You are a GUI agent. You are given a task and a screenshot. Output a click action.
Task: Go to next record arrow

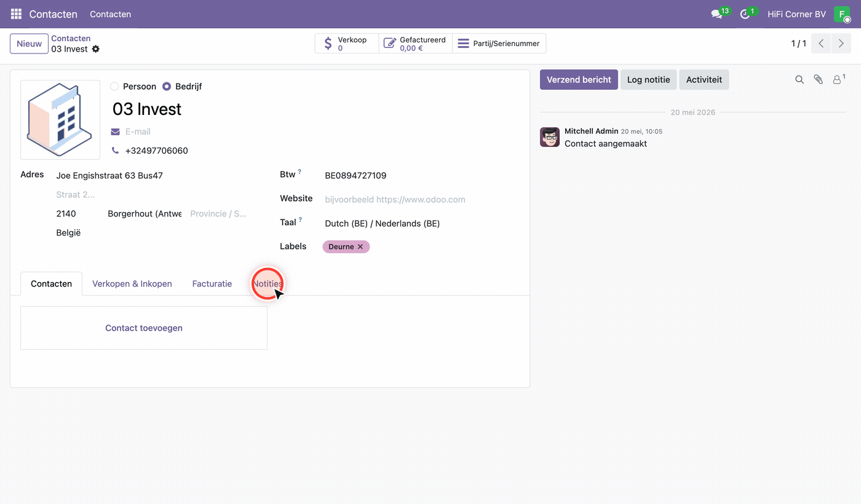click(x=841, y=44)
